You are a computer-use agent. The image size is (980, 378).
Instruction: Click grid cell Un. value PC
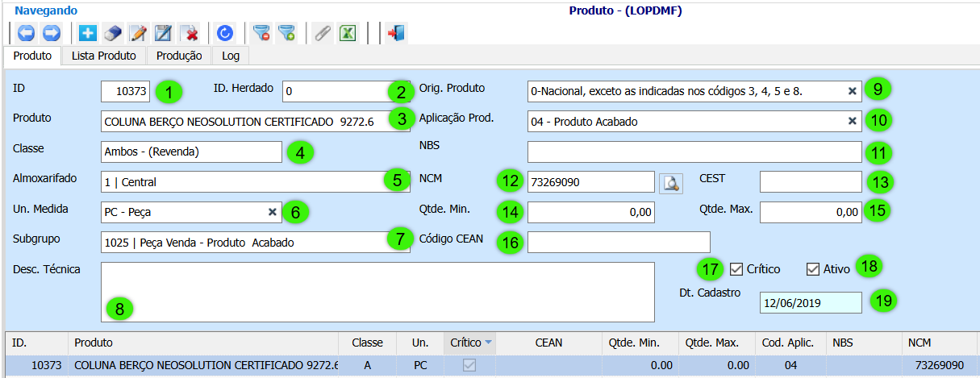click(420, 365)
